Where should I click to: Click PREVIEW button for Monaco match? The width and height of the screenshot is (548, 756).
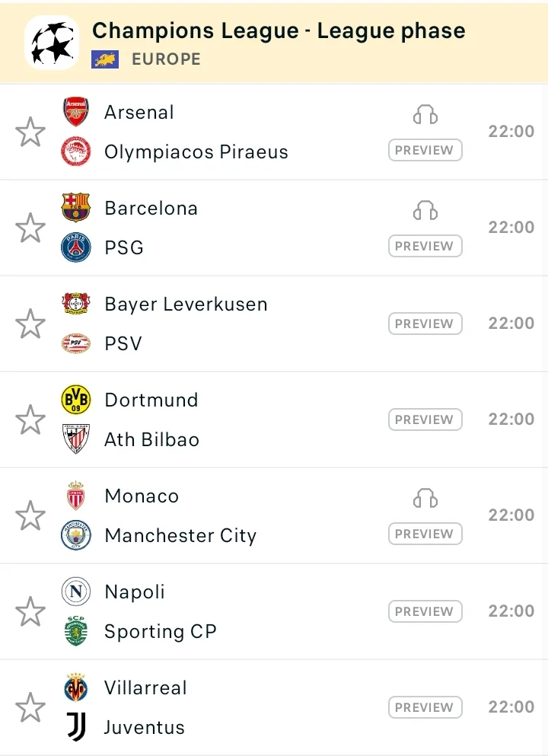(x=425, y=534)
